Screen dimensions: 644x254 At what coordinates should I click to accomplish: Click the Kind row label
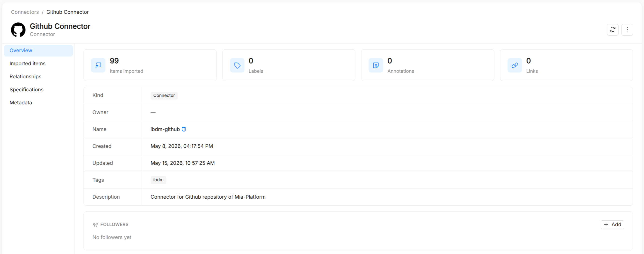point(98,95)
